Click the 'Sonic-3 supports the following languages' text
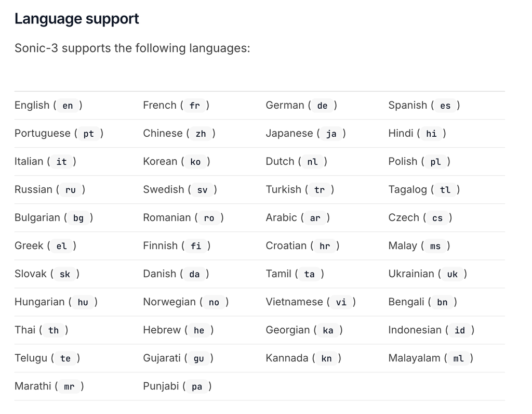This screenshot has height=414, width=532. pos(132,48)
